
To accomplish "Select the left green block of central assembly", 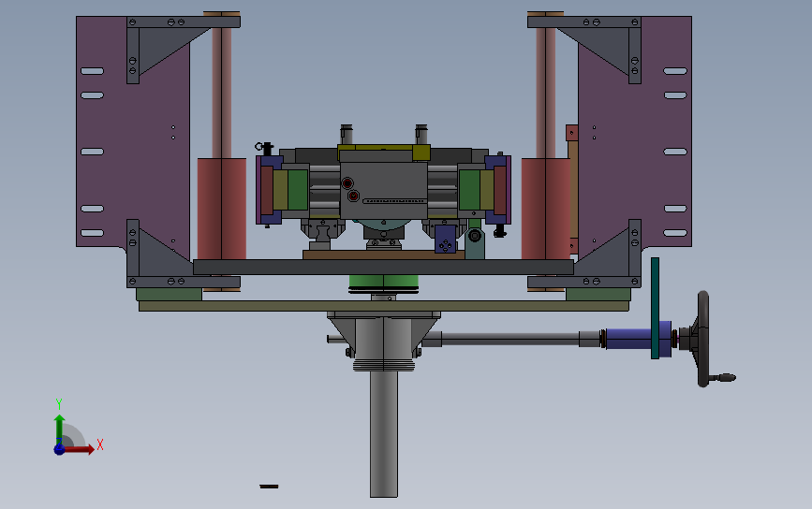I will pos(298,190).
